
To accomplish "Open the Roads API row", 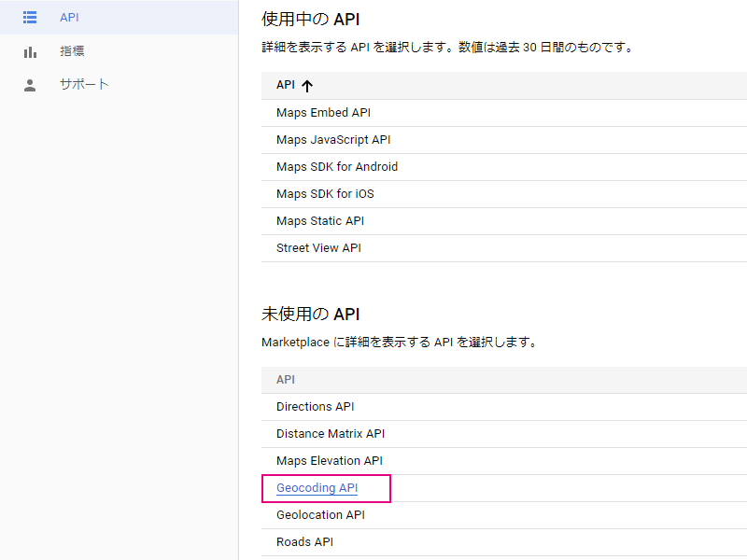I will [303, 541].
